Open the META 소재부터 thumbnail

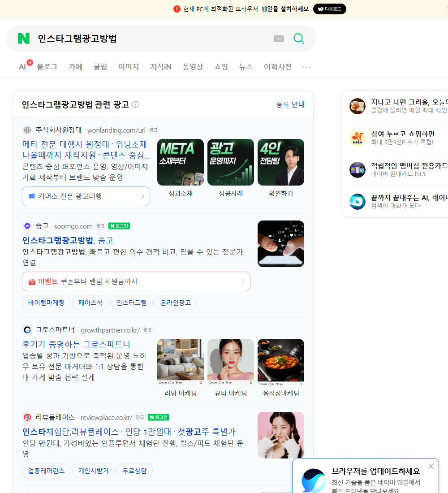point(181,162)
